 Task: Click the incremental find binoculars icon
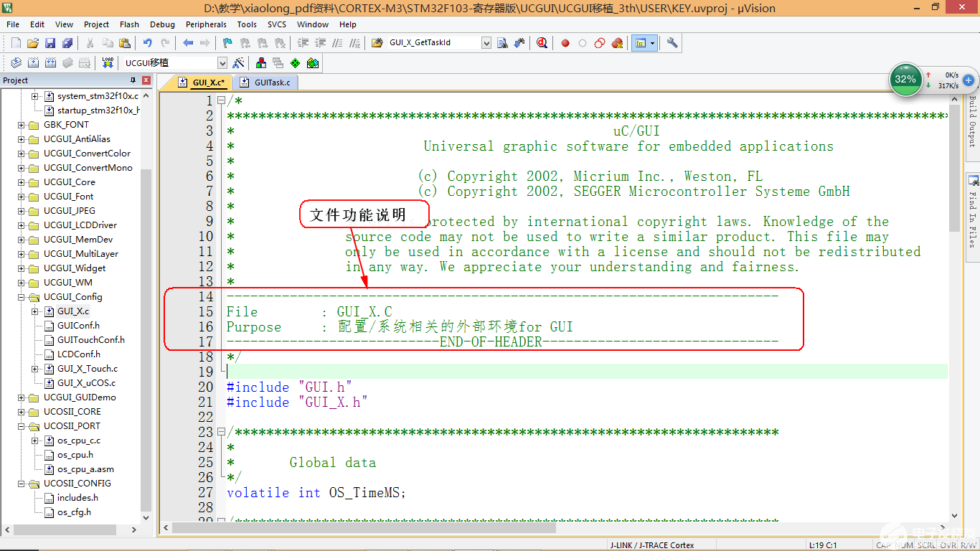pos(520,43)
